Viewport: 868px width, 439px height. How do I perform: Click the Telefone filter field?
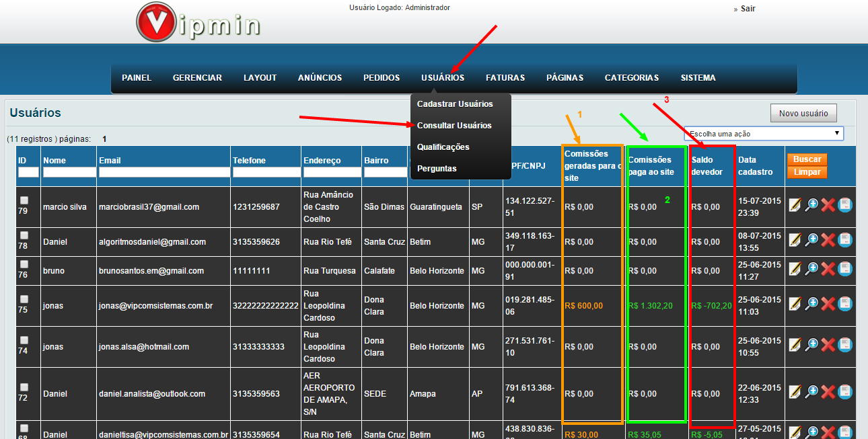(x=266, y=172)
